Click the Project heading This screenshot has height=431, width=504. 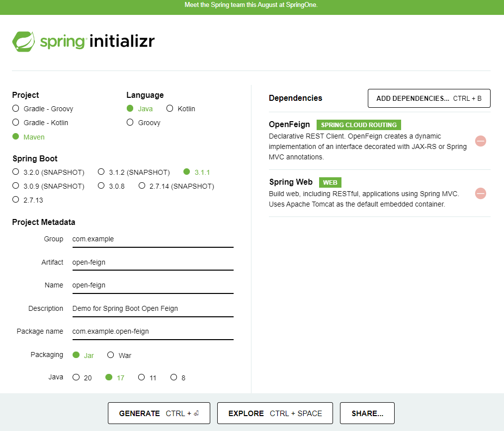pos(25,95)
